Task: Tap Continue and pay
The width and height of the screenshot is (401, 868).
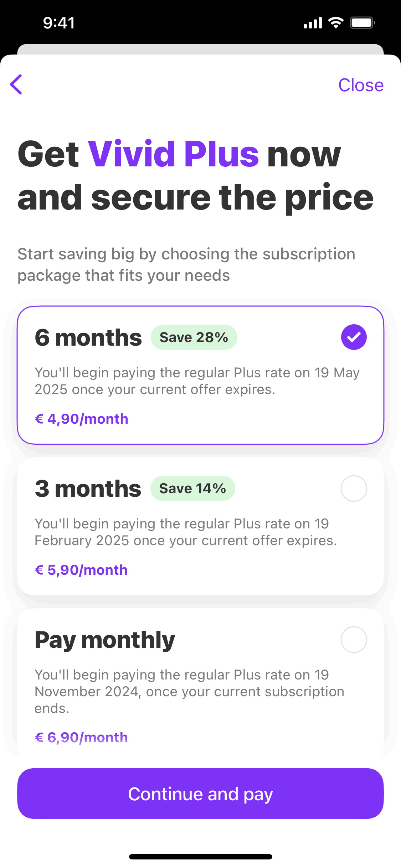Action: coord(200,794)
